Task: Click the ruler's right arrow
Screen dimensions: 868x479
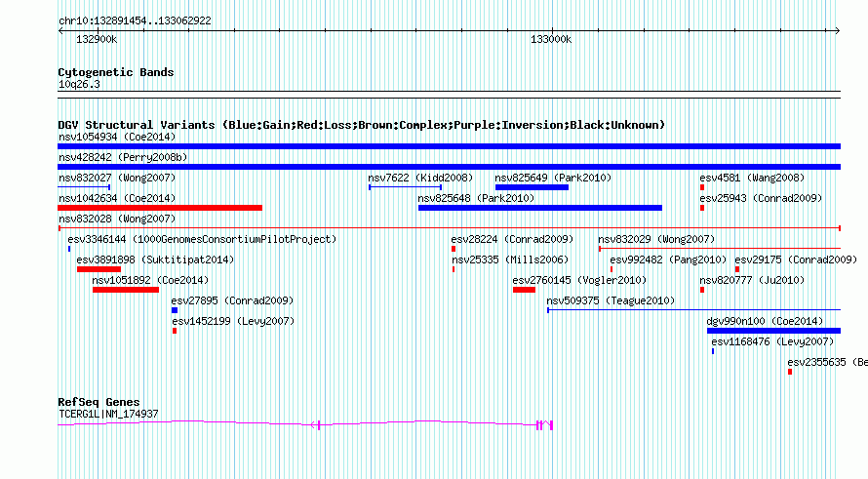Action: [837, 31]
